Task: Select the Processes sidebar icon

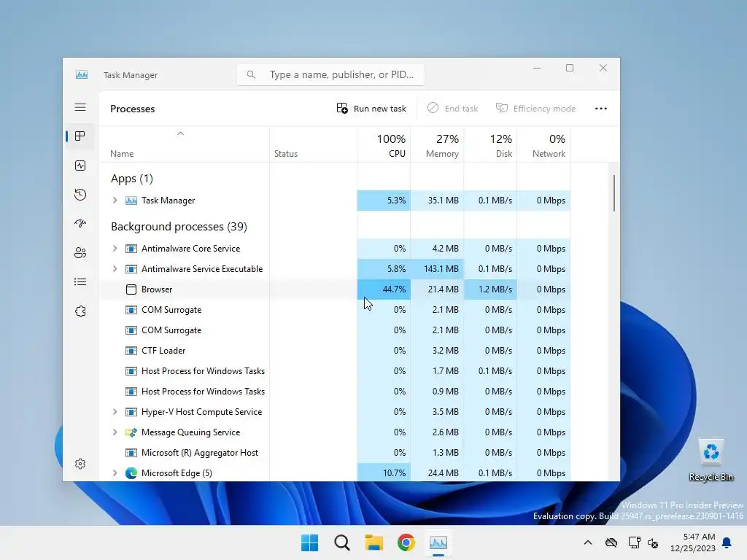Action: point(80,136)
